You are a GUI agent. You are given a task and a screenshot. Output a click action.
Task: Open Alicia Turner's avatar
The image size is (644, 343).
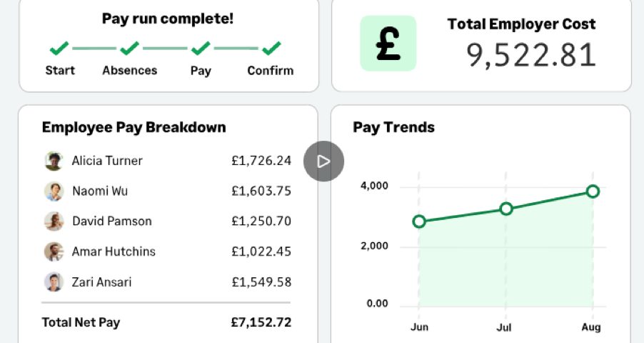(54, 161)
